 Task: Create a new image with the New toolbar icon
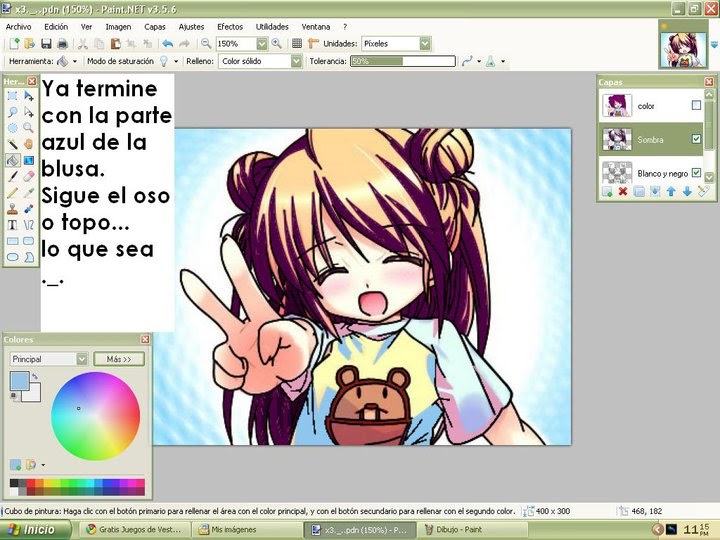[x=14, y=44]
